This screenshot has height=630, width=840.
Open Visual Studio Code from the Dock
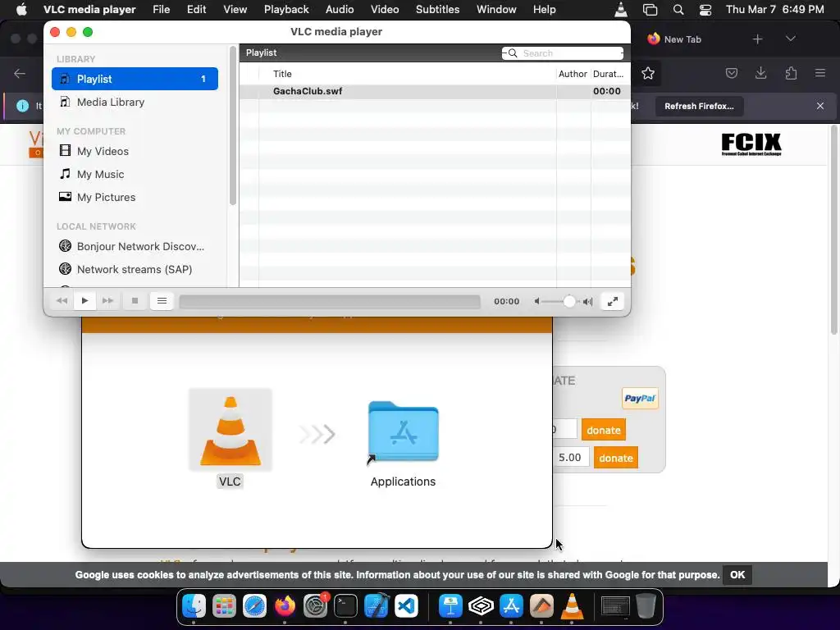point(406,606)
